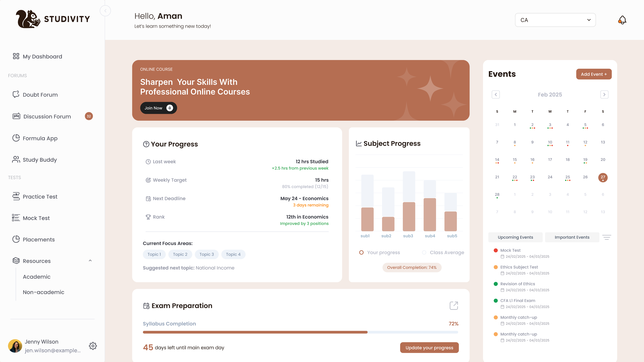Click the rocket icon in Join Now

click(169, 108)
